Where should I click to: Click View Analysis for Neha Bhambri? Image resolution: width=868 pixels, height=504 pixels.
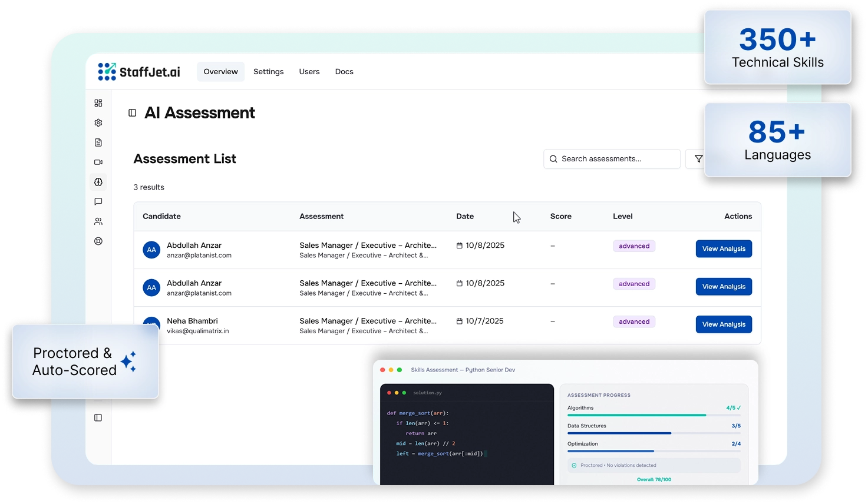[x=723, y=324]
